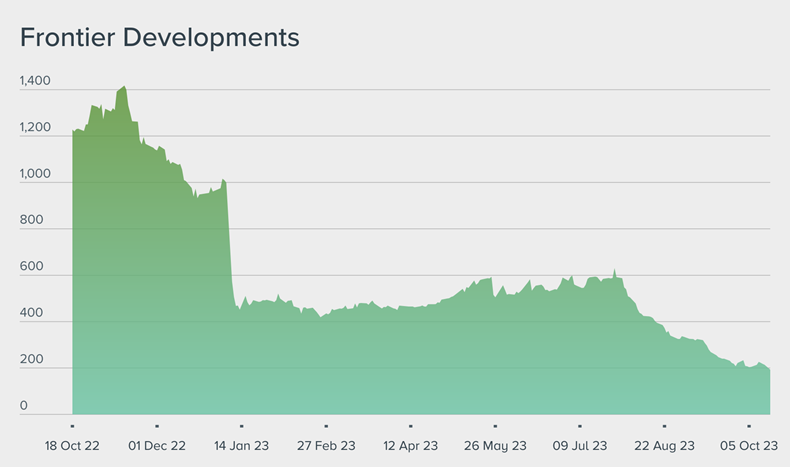Click the '05 Oct 23' date label
The height and width of the screenshot is (467, 790).
[x=749, y=446]
